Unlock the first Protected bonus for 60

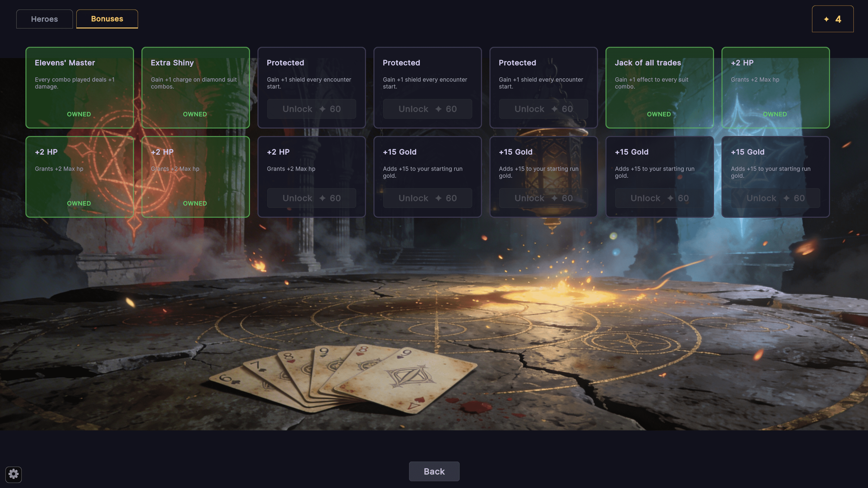[311, 109]
